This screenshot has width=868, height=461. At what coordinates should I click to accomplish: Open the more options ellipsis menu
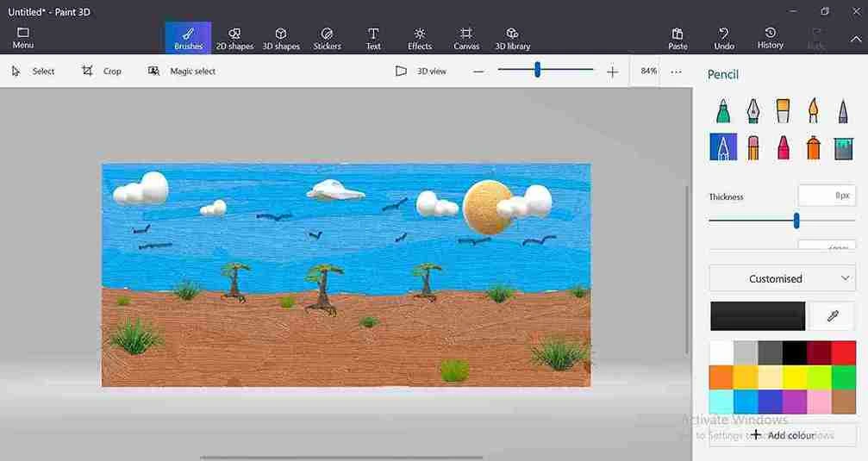tap(676, 72)
